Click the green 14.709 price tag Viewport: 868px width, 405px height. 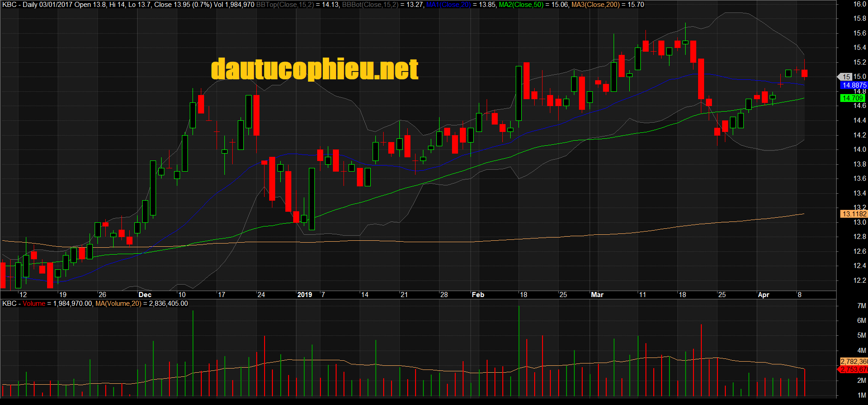coord(852,98)
